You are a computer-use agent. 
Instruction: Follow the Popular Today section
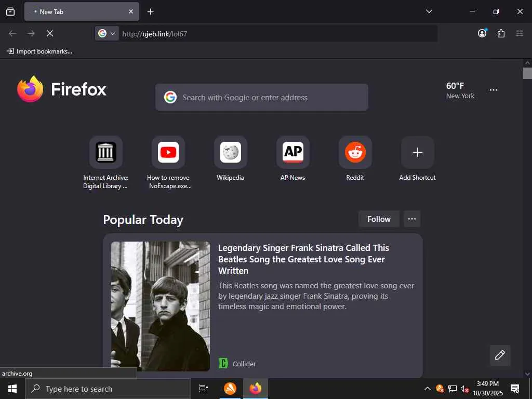379,219
